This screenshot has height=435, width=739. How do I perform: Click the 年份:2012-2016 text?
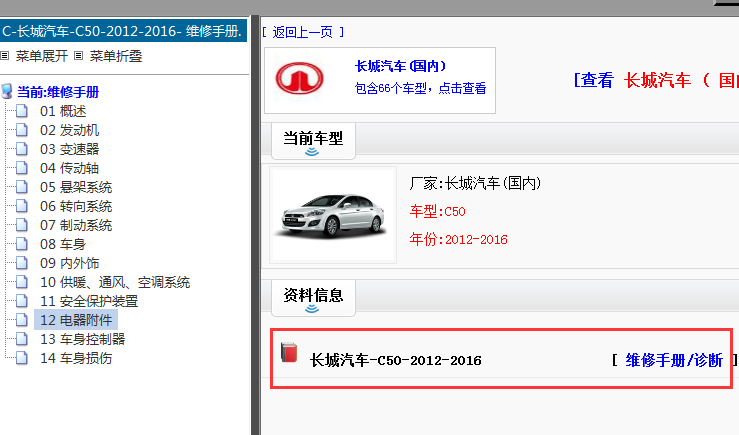coord(459,239)
